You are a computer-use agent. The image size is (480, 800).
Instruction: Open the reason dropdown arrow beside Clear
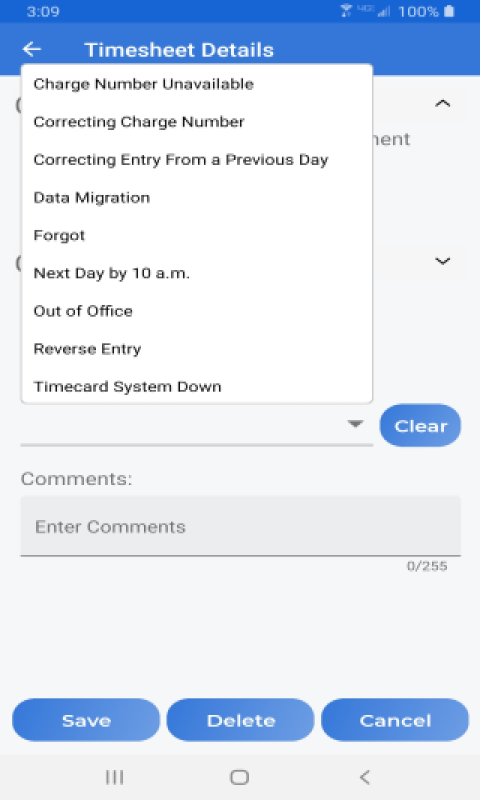click(355, 423)
